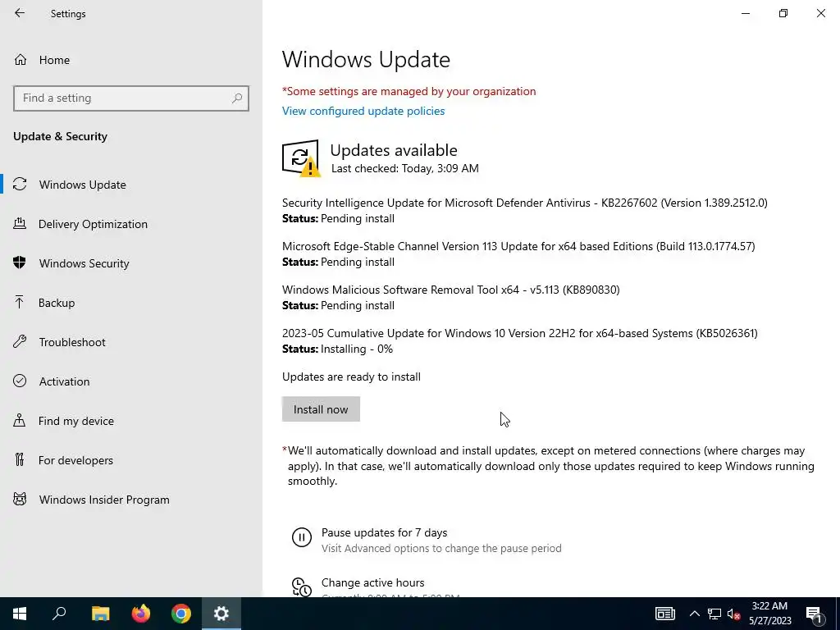Viewport: 840px width, 630px height.
Task: Select the KB5026361 Cumulative Update entry
Action: point(519,333)
